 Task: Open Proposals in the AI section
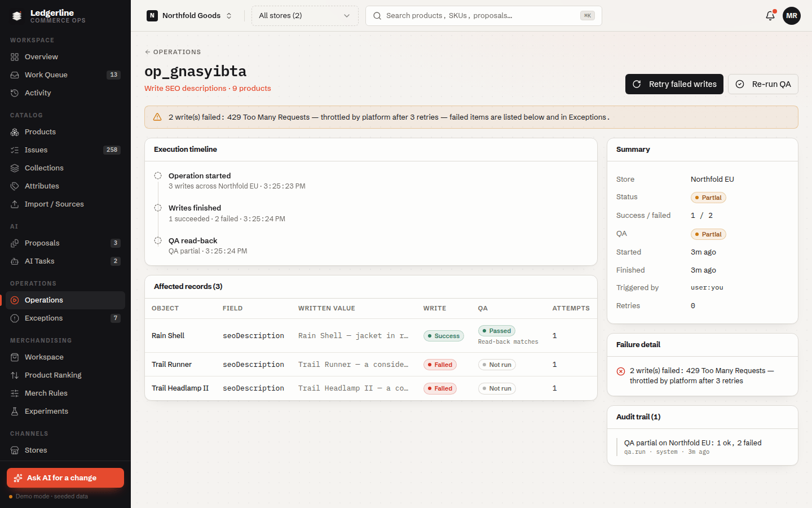65,243
